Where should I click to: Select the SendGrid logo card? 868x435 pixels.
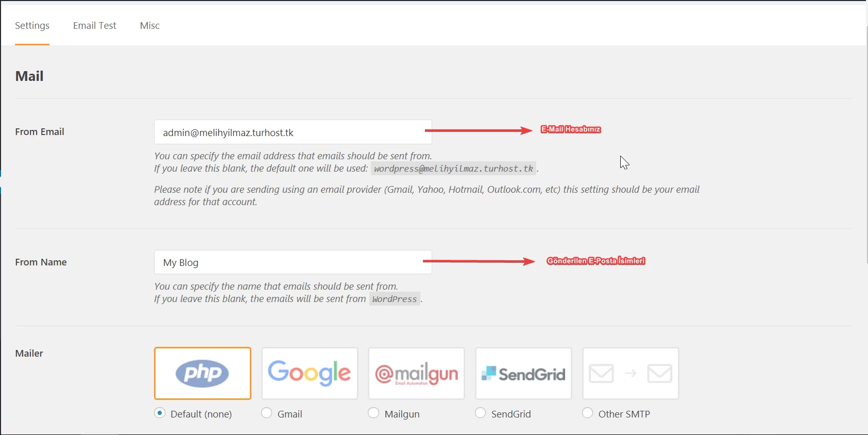click(523, 373)
